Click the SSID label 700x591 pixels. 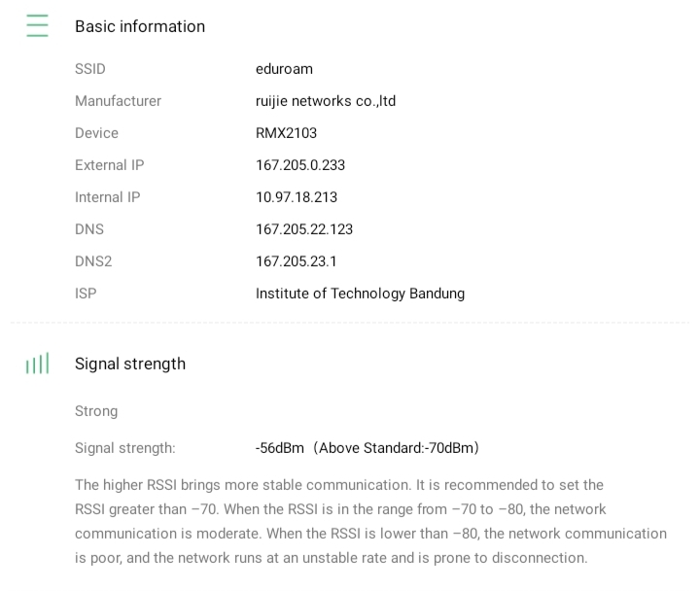click(x=90, y=69)
